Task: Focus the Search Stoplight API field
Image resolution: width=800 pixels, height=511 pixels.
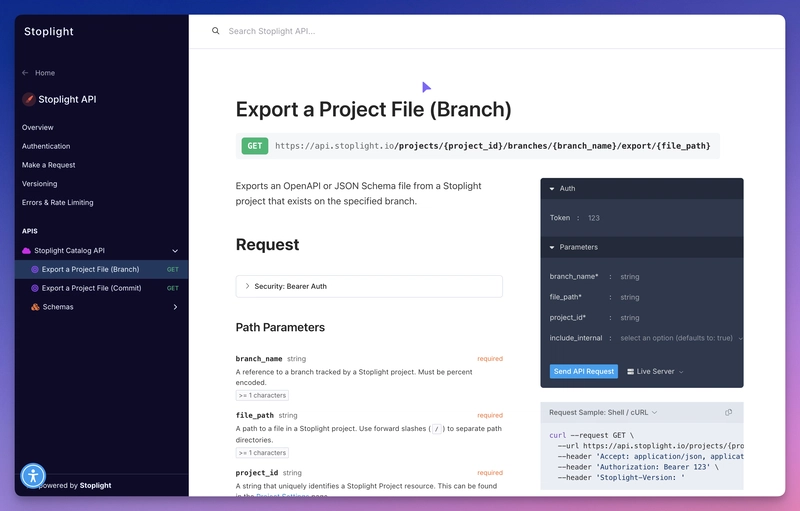Action: tap(272, 31)
